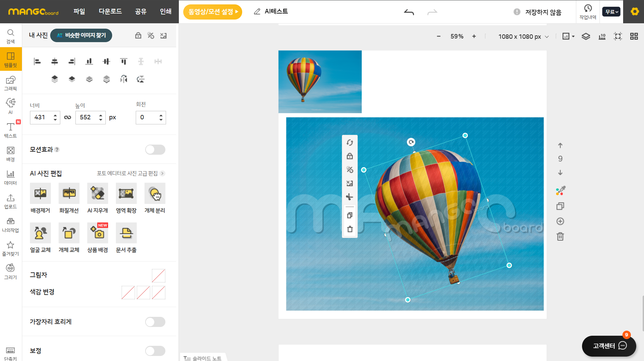Turn on 가장자리 흐리게 edge blur
This screenshot has height=361, width=644.
[155, 322]
